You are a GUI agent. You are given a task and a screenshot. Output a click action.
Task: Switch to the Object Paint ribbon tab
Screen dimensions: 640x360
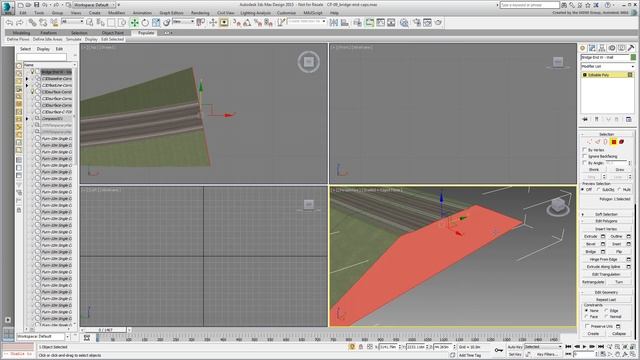point(113,33)
